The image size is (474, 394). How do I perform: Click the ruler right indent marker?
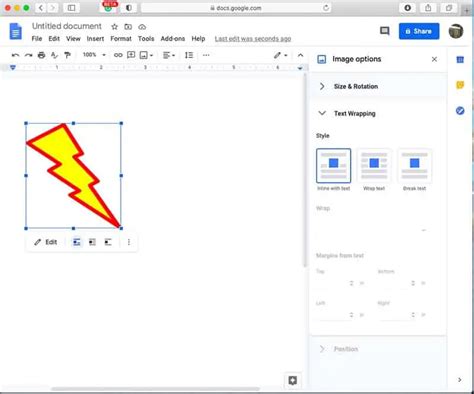click(x=300, y=68)
